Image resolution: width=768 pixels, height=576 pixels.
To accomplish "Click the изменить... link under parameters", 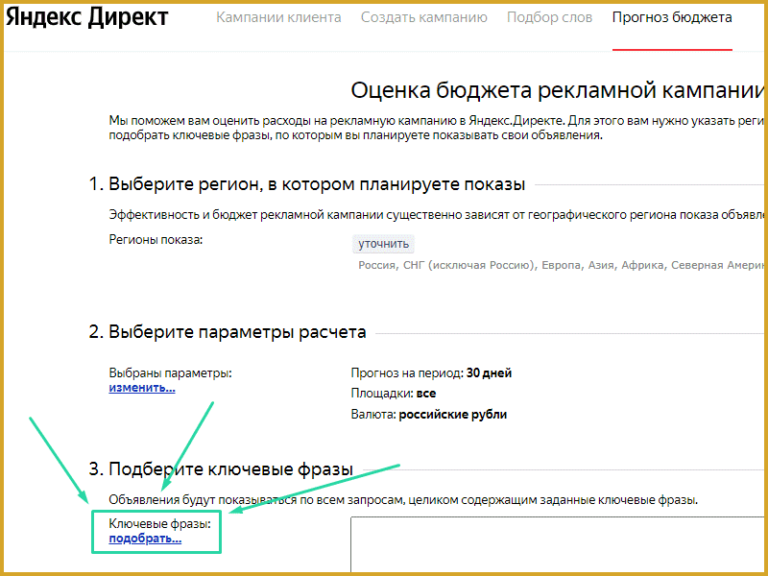I will point(142,388).
